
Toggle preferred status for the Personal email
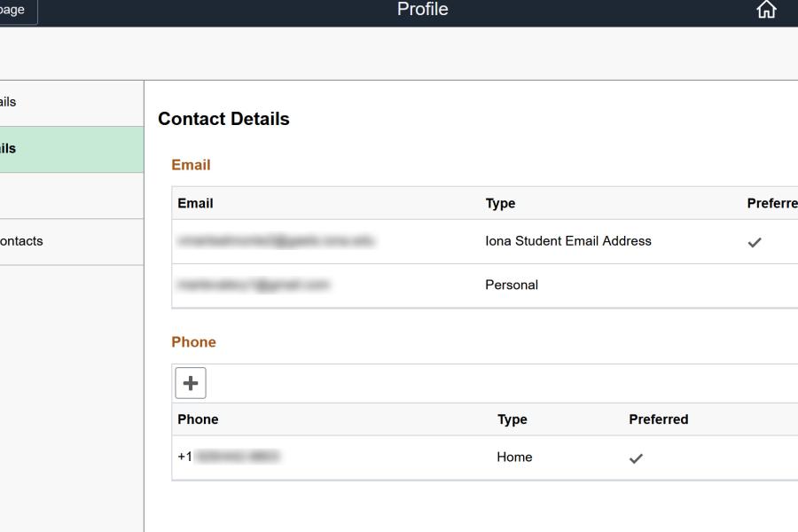(x=755, y=285)
